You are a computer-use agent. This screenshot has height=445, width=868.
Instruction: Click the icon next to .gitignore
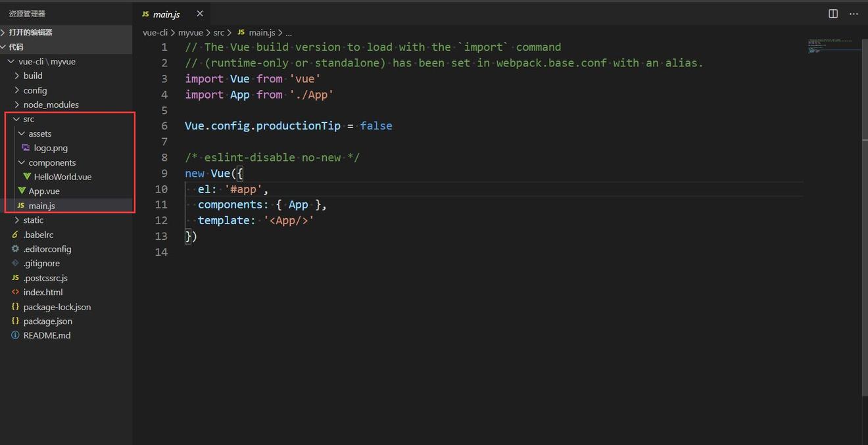click(15, 263)
